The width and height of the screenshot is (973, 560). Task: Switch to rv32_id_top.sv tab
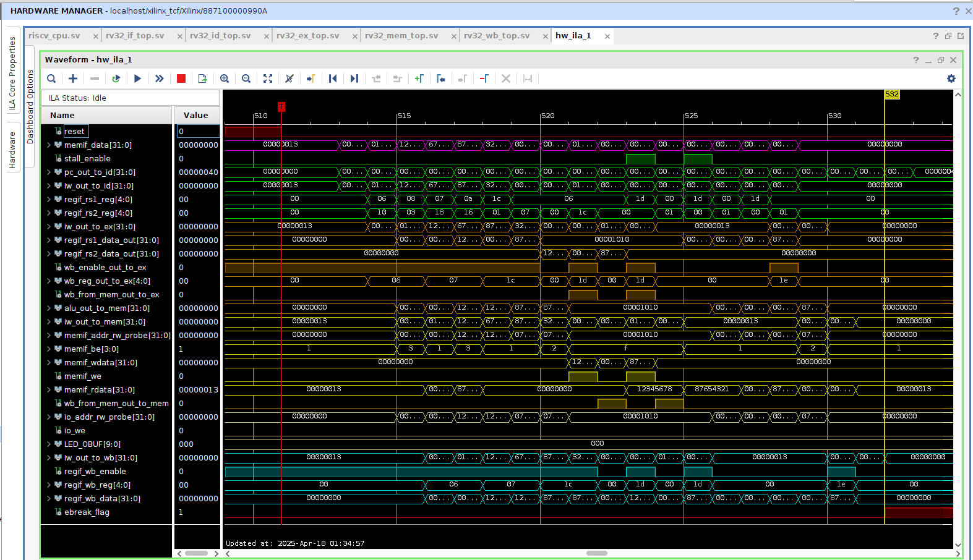coord(220,36)
